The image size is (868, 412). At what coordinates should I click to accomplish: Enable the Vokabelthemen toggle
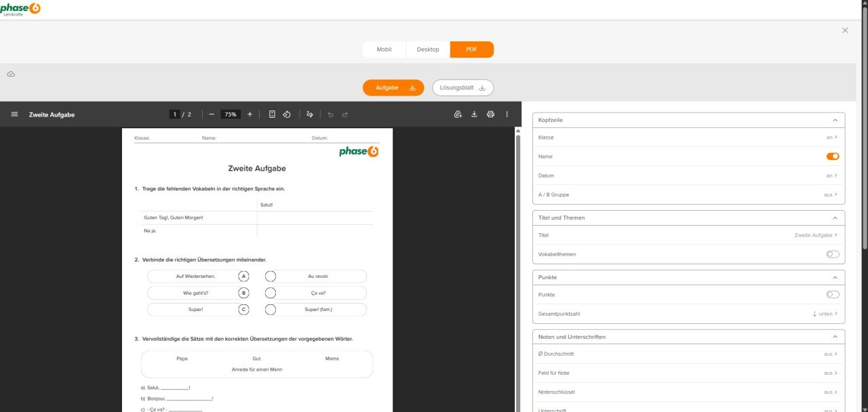tap(832, 254)
